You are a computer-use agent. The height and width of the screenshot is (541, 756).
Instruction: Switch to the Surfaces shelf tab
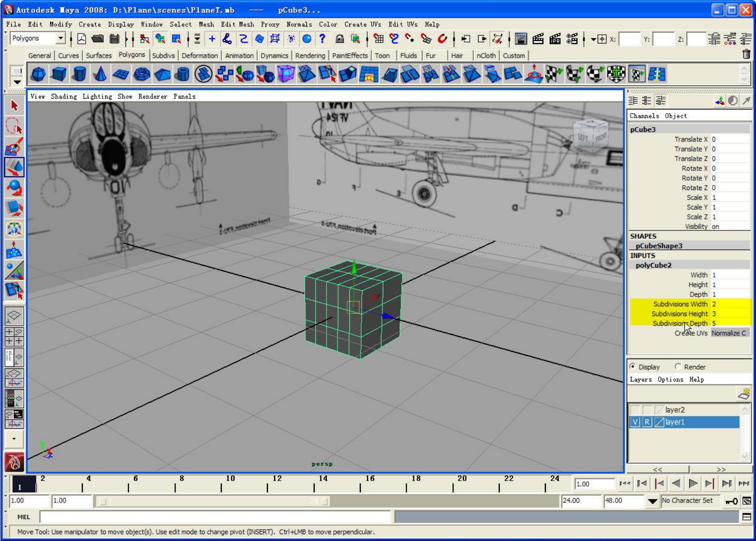coord(98,55)
